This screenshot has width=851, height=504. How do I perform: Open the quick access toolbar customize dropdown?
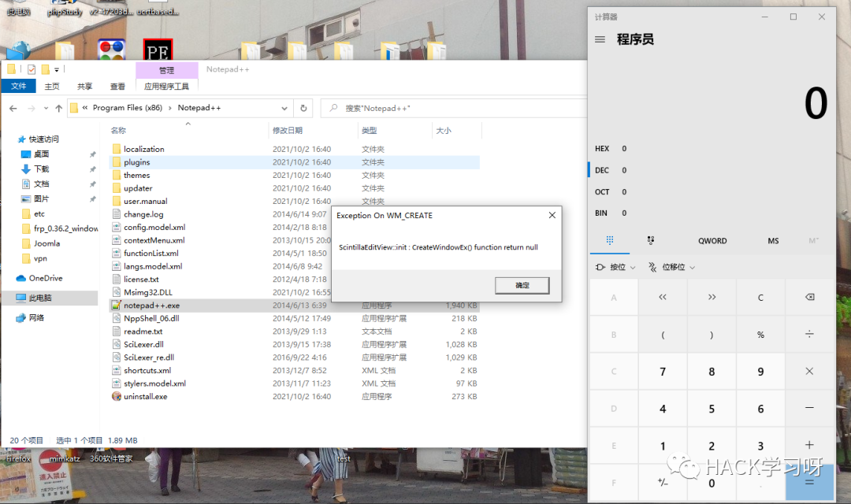pyautogui.click(x=57, y=69)
